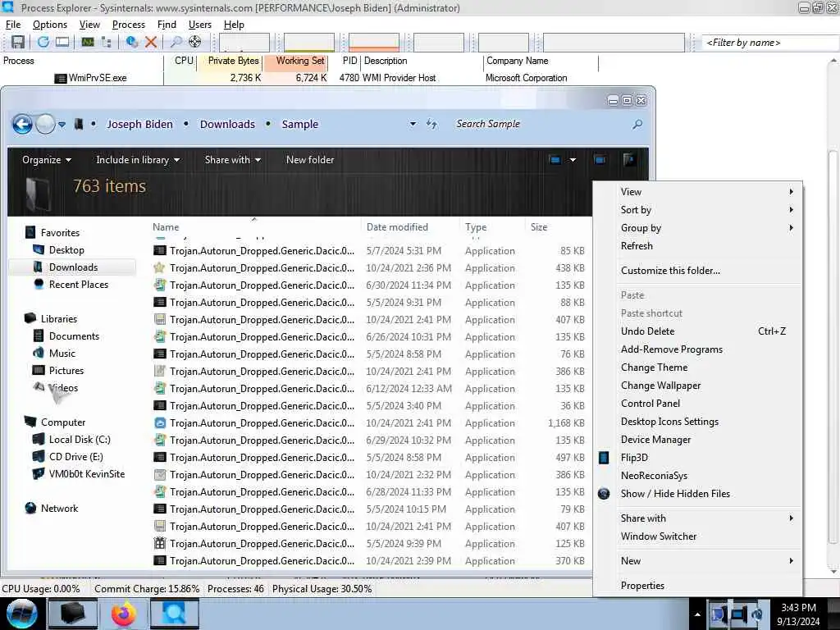
Task: Click the Working Set column header
Action: click(x=295, y=61)
